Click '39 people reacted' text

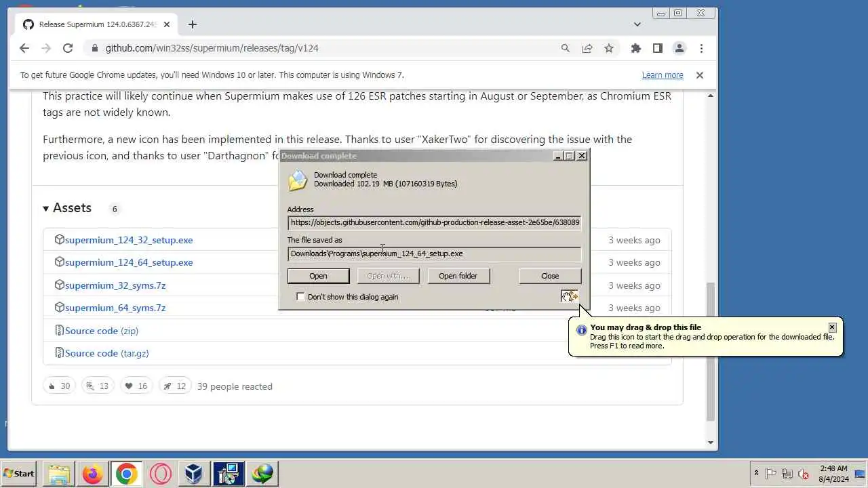coord(235,386)
